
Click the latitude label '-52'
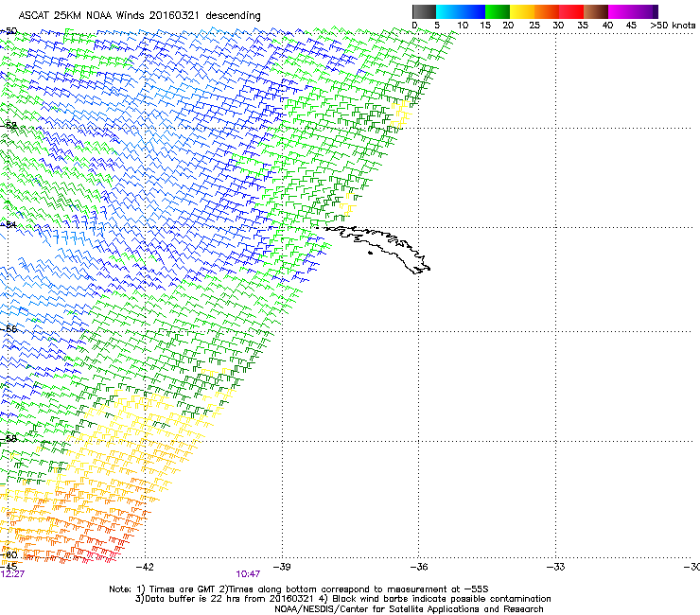click(9, 126)
